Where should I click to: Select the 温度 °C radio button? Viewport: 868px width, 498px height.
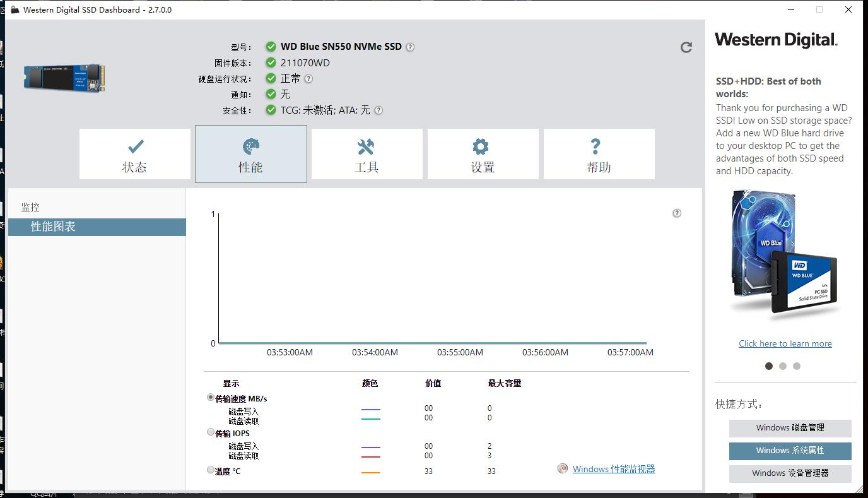210,470
